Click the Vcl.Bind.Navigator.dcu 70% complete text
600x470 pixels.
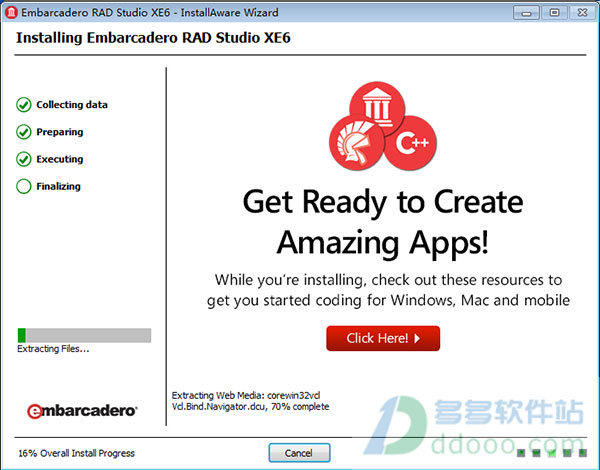point(250,406)
